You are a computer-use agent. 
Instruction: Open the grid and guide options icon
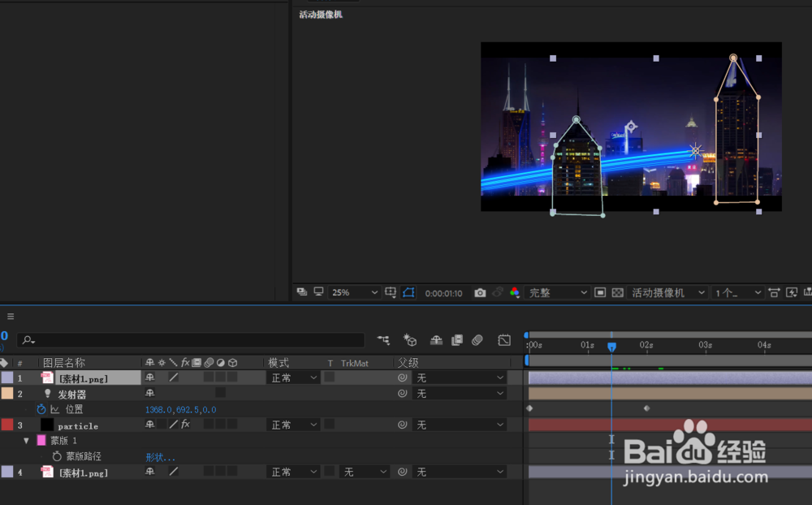[x=391, y=292]
